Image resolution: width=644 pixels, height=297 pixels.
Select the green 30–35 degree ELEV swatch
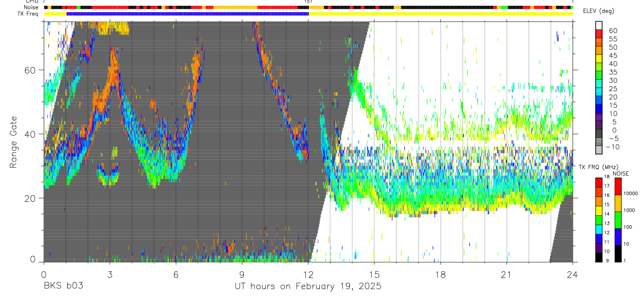pyautogui.click(x=599, y=76)
